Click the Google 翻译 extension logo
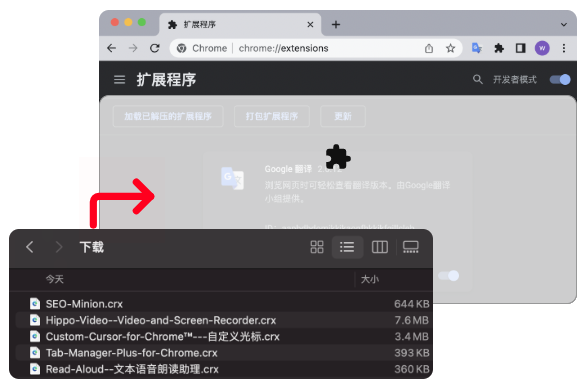The width and height of the screenshot is (588, 387). click(232, 178)
